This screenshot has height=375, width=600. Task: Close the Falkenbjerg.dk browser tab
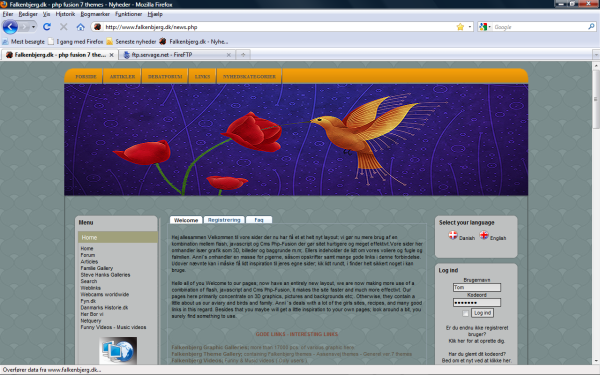(111, 55)
